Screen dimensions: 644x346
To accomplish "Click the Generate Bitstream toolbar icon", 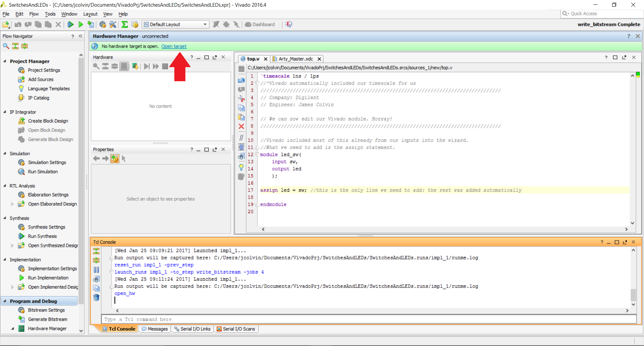I will [91, 24].
